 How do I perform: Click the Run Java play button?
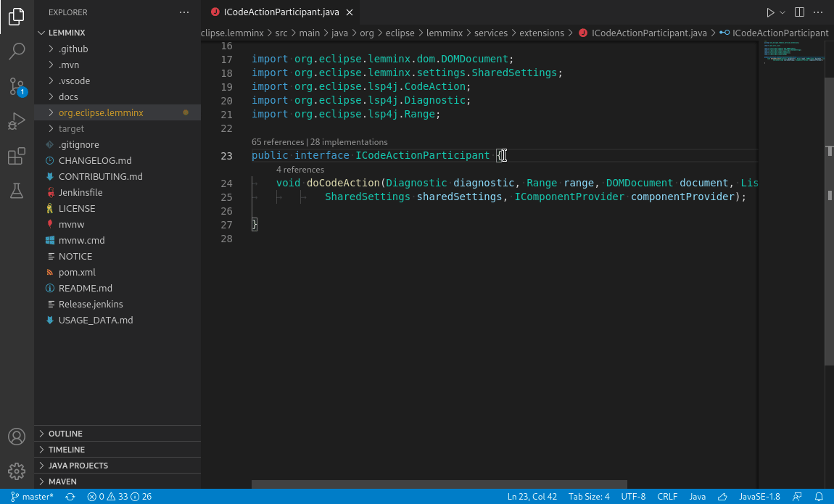(769, 12)
